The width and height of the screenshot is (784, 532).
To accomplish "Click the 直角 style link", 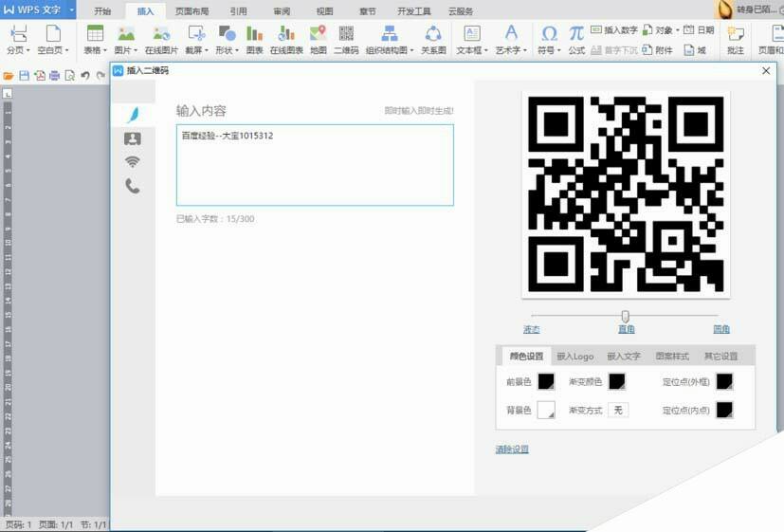I will click(x=626, y=329).
